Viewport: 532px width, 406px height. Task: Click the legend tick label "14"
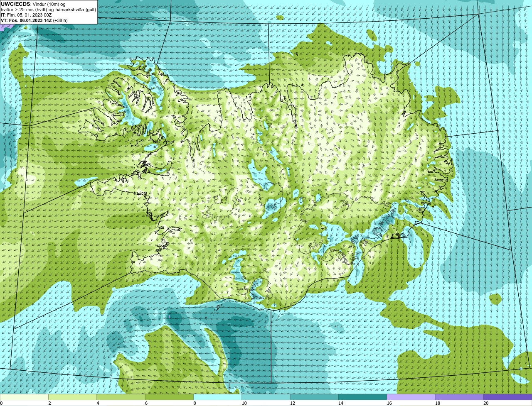[x=341, y=403]
